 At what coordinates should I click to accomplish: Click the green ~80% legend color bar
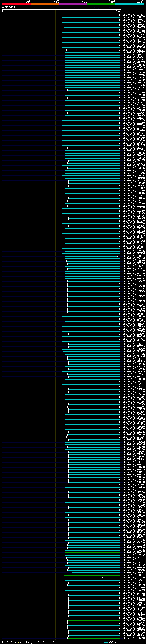101,4
